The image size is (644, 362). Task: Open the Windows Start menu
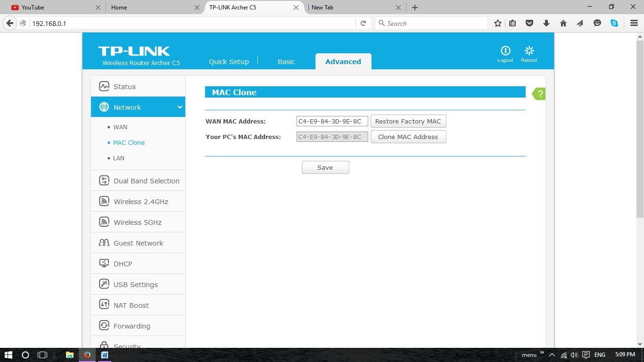point(8,355)
